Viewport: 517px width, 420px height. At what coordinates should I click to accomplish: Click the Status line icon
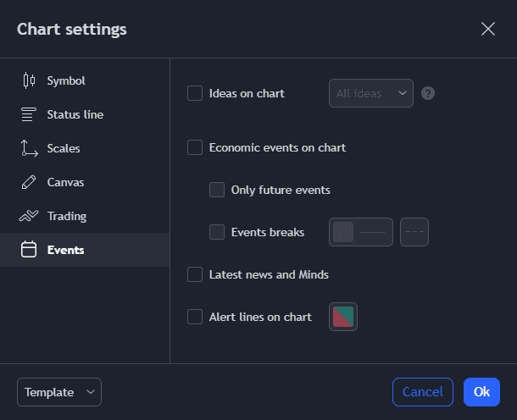coord(29,114)
